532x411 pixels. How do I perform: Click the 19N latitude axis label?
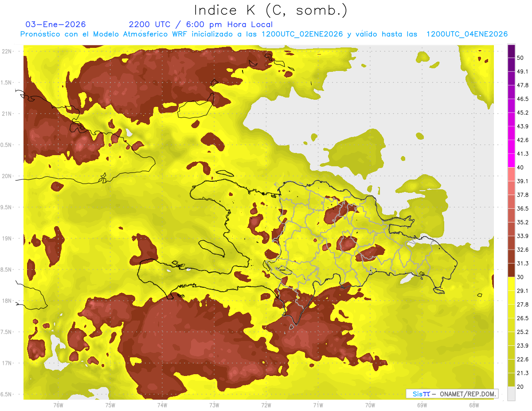(7, 239)
